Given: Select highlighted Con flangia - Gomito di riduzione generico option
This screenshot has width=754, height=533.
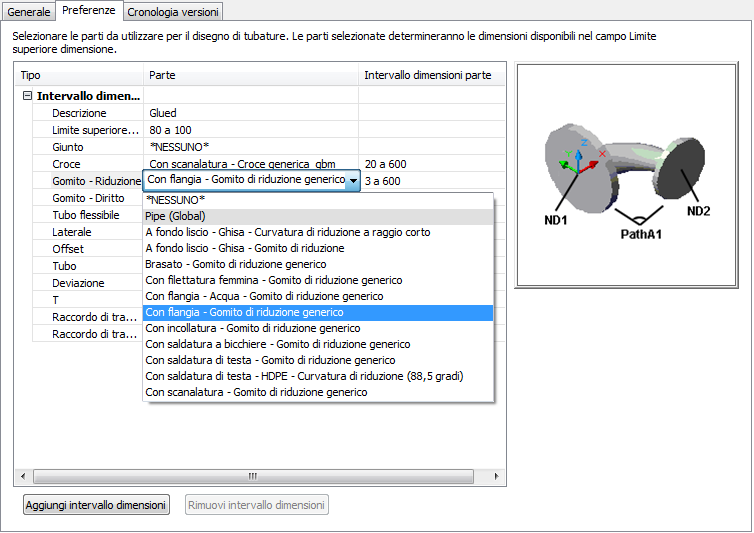Looking at the screenshot, I should [x=318, y=312].
